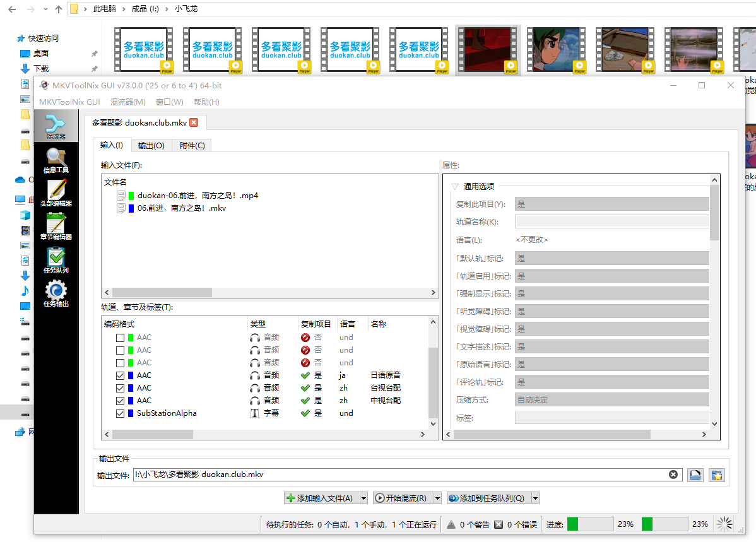
Task: Close the 多看聚影 duokan.club.mkv tab
Action: pos(194,122)
